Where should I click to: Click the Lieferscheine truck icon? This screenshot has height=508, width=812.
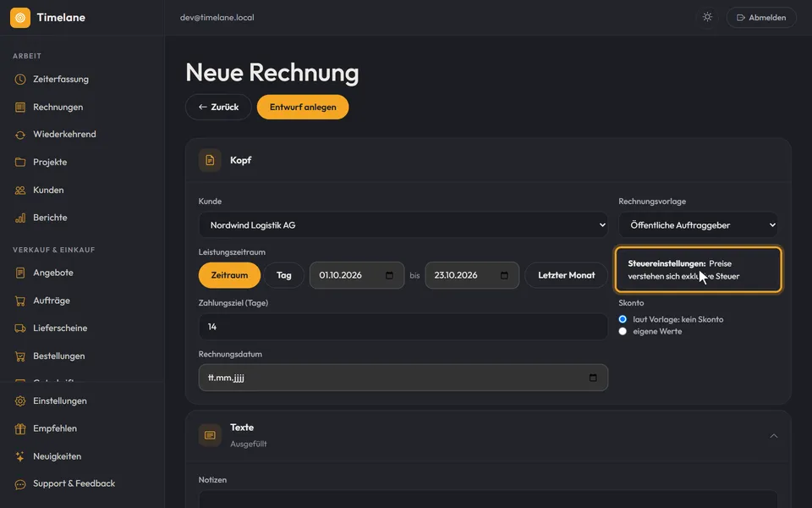pyautogui.click(x=20, y=329)
